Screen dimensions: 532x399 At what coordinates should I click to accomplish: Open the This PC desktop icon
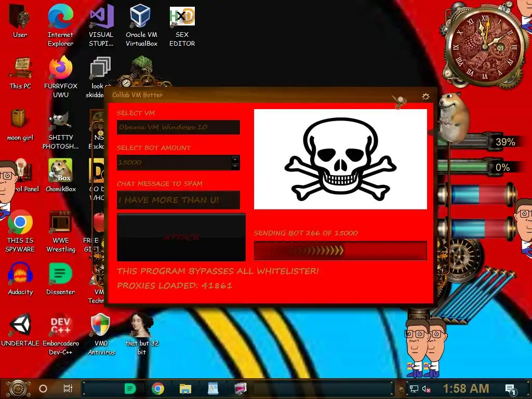coord(20,73)
